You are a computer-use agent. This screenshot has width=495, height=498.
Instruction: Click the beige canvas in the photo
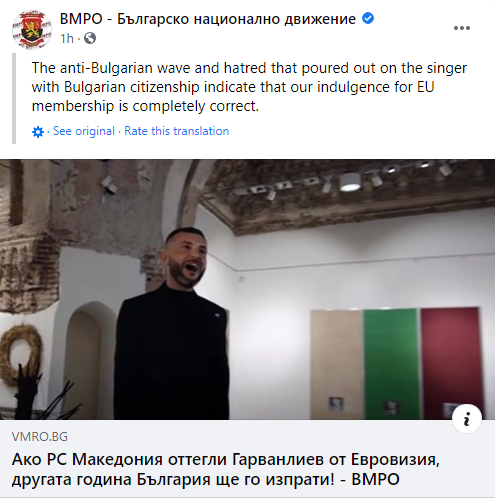337,365
